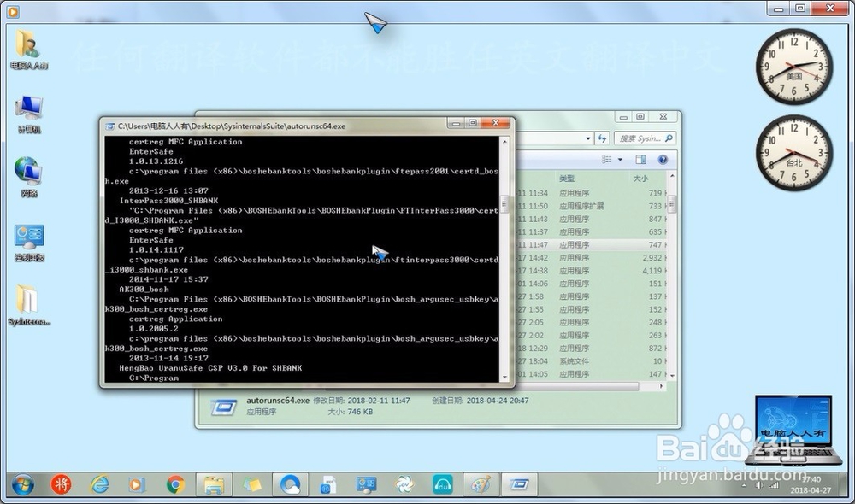Click the Explorer change view icon
Image resolution: width=855 pixels, height=504 pixels.
[x=606, y=160]
